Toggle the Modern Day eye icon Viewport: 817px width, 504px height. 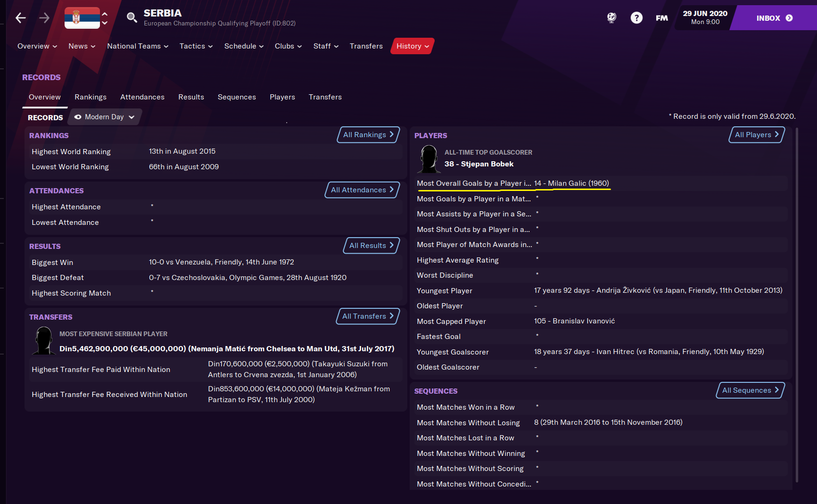[x=78, y=117]
